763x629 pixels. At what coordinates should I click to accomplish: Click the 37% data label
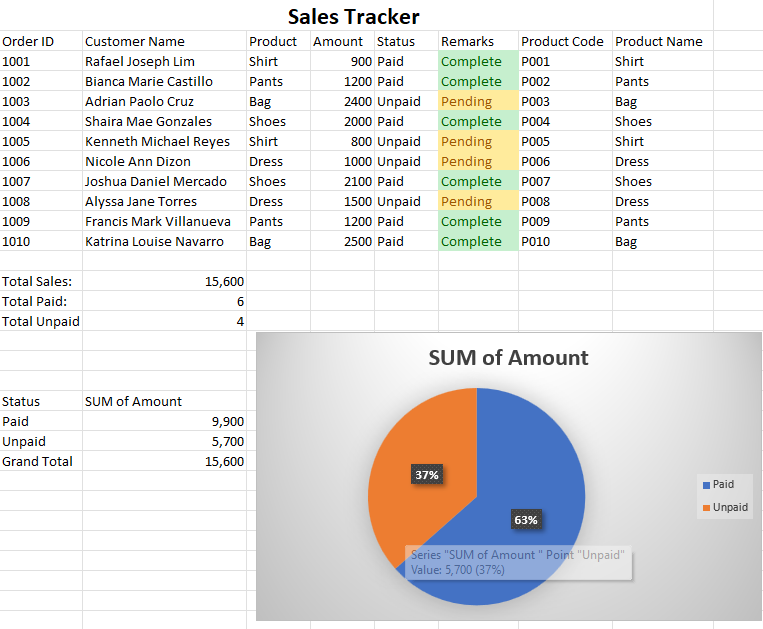click(427, 475)
